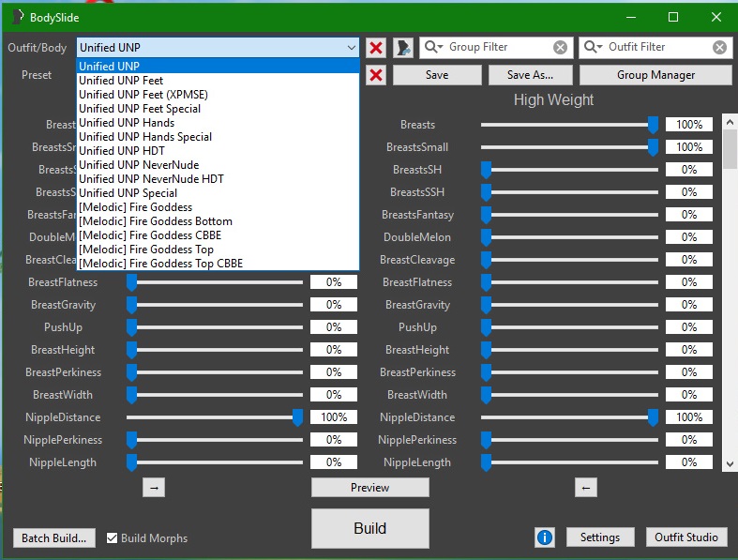Click the Group Filter input field
This screenshot has width=738, height=560.
499,47
